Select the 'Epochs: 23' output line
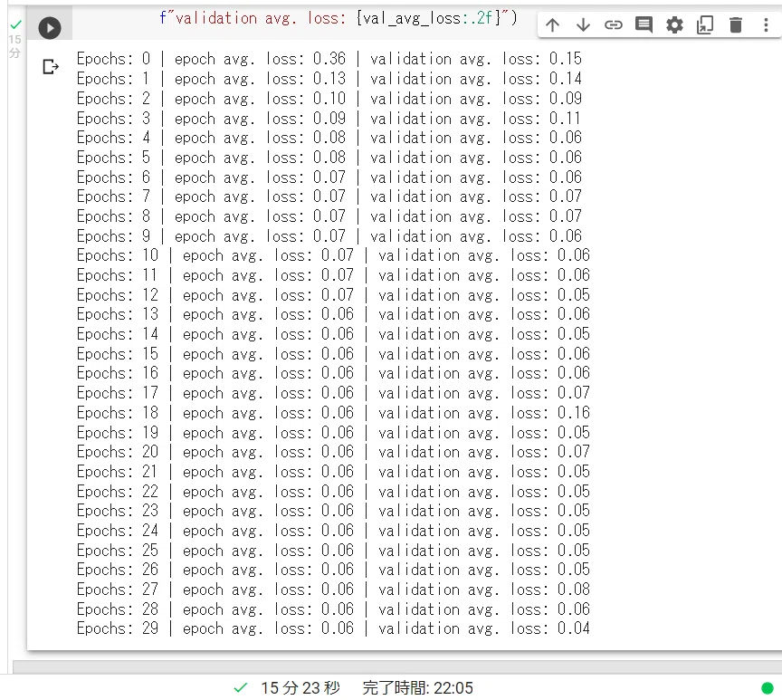This screenshot has width=782, height=700. coord(333,511)
